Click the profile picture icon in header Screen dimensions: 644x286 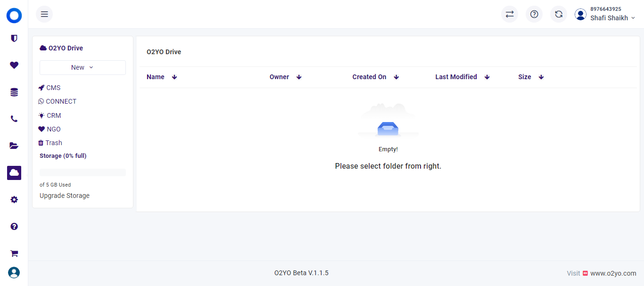click(580, 14)
